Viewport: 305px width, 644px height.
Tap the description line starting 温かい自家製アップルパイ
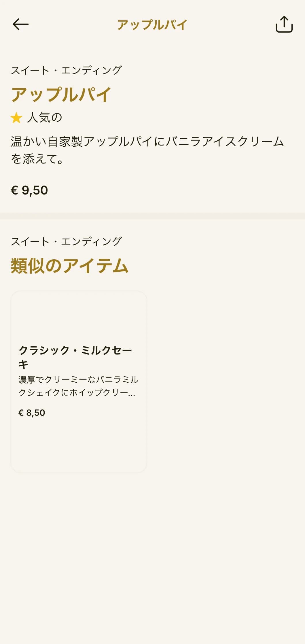coord(147,141)
